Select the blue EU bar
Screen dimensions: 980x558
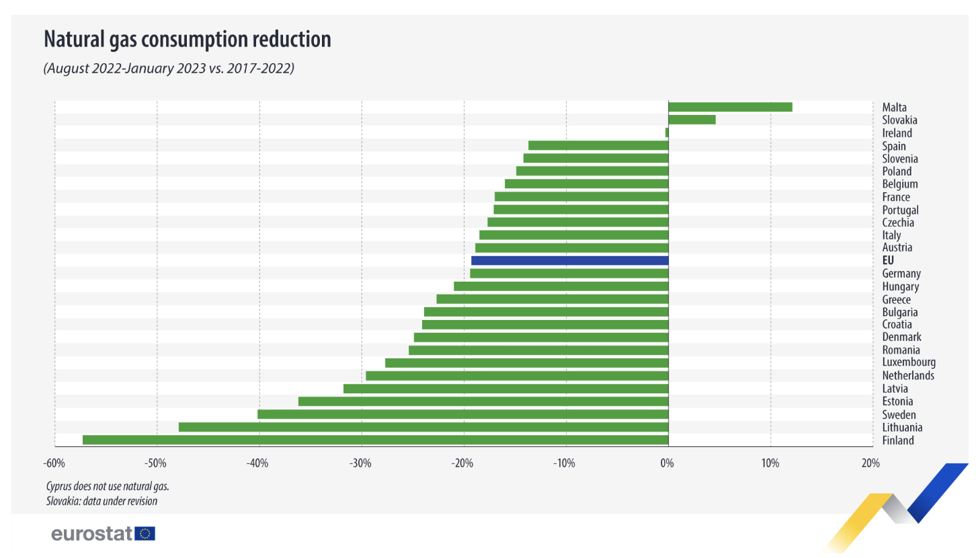click(570, 260)
